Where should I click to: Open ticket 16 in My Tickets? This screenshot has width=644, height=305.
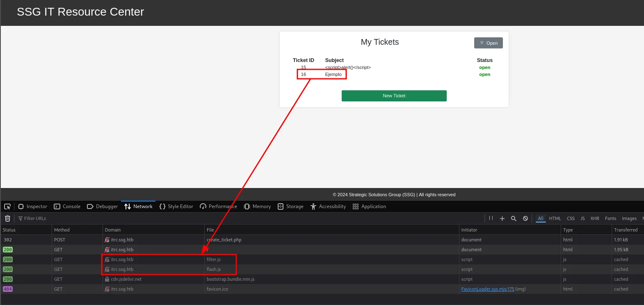(x=304, y=74)
